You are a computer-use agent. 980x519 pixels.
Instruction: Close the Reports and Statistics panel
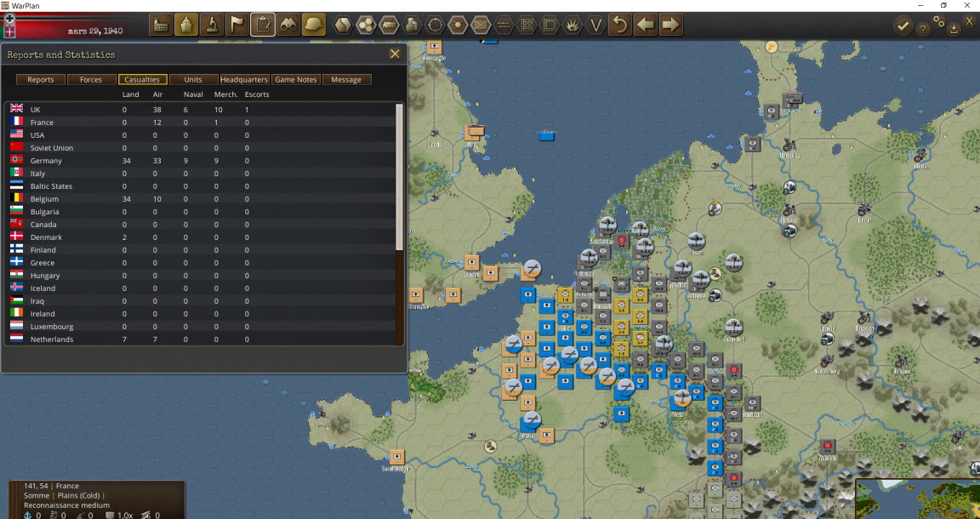[395, 54]
